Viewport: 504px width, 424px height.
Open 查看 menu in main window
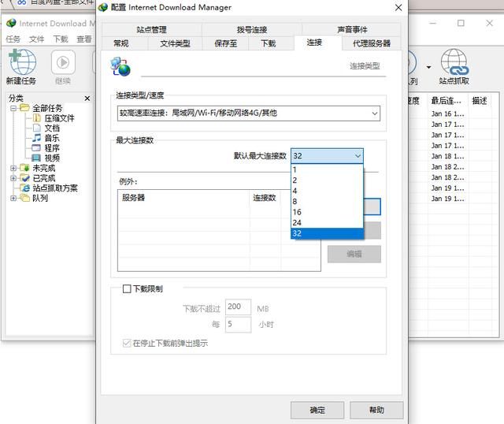tap(84, 39)
